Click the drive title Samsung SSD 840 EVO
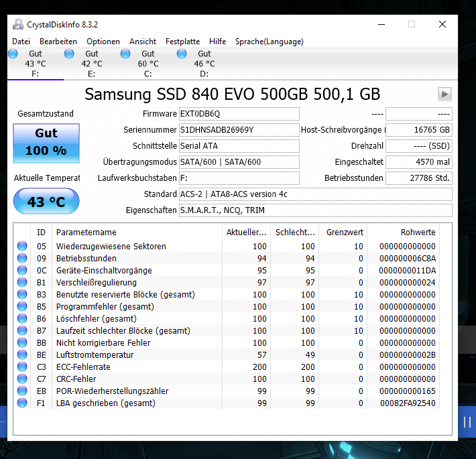The image size is (476, 459). point(232,94)
